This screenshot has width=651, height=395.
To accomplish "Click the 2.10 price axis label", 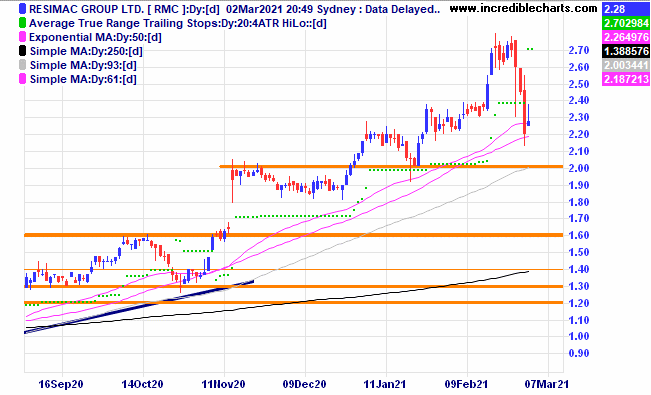I will [579, 151].
